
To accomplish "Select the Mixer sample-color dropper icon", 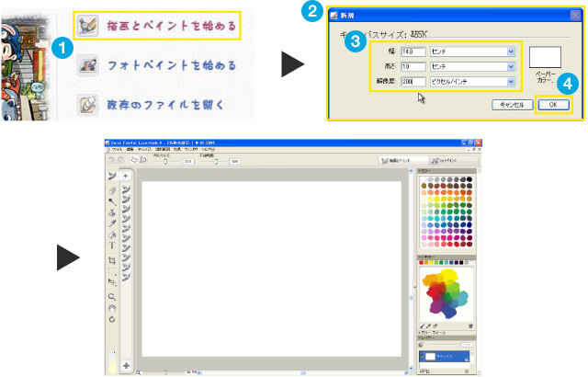I will tap(429, 326).
